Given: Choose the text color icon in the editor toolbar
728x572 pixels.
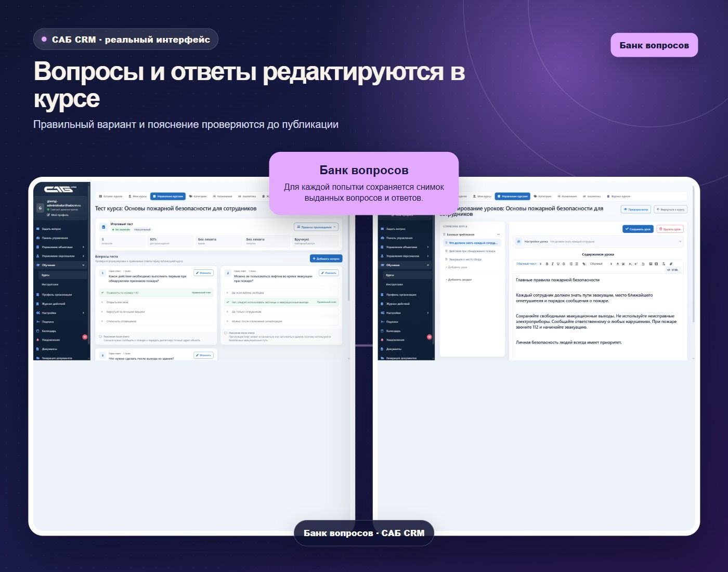Looking at the screenshot, I should (x=618, y=264).
